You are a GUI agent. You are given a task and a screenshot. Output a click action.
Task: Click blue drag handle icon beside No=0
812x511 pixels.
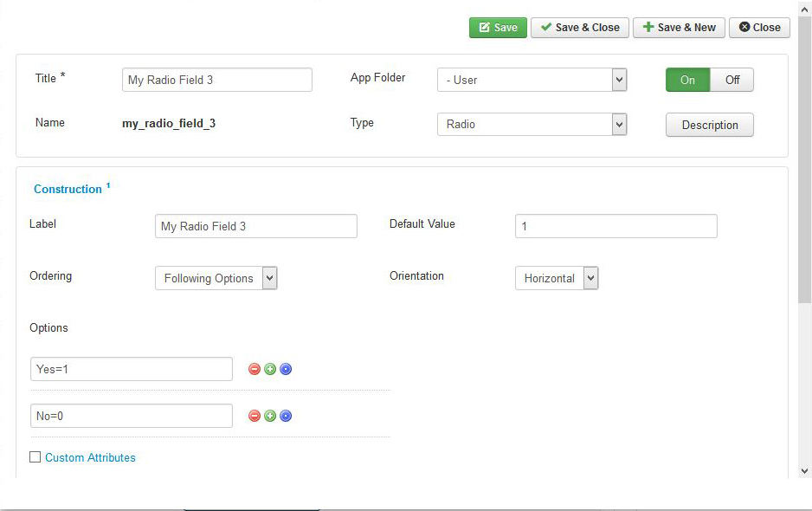point(286,416)
